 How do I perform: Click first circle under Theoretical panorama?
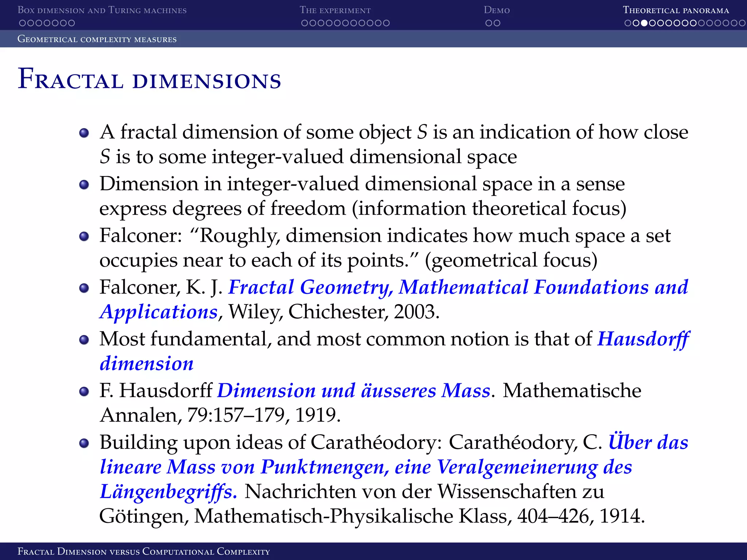pos(628,23)
